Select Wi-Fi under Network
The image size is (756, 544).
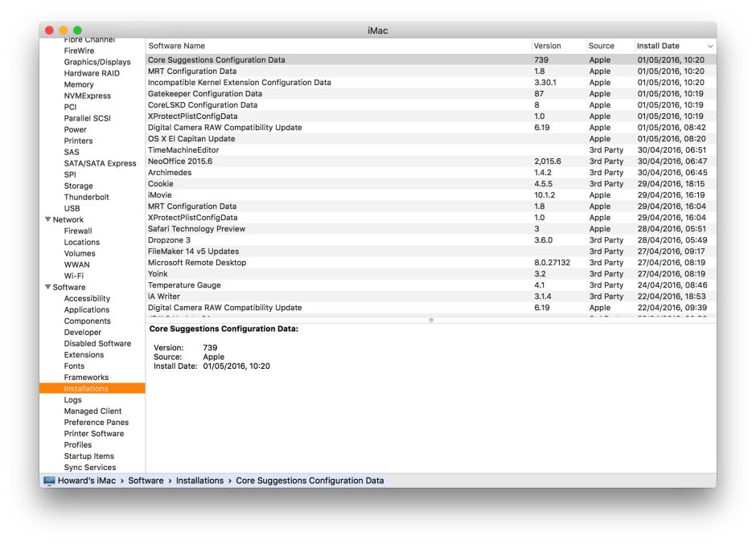tap(74, 276)
